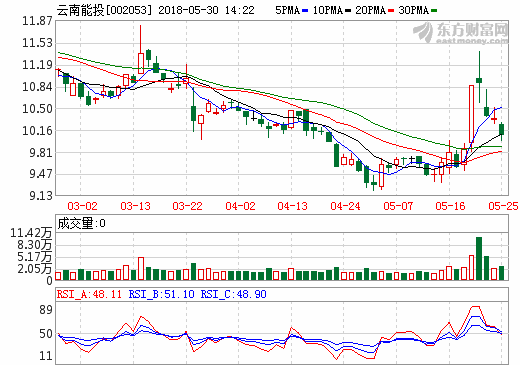Click the stock title 云南能投[002053]
The image size is (520, 365).
104,10
